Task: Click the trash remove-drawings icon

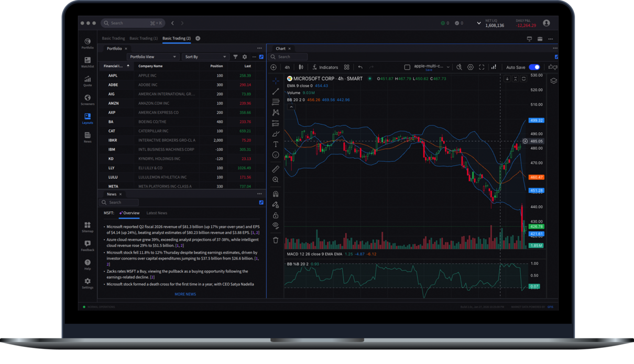Action: coord(276,240)
